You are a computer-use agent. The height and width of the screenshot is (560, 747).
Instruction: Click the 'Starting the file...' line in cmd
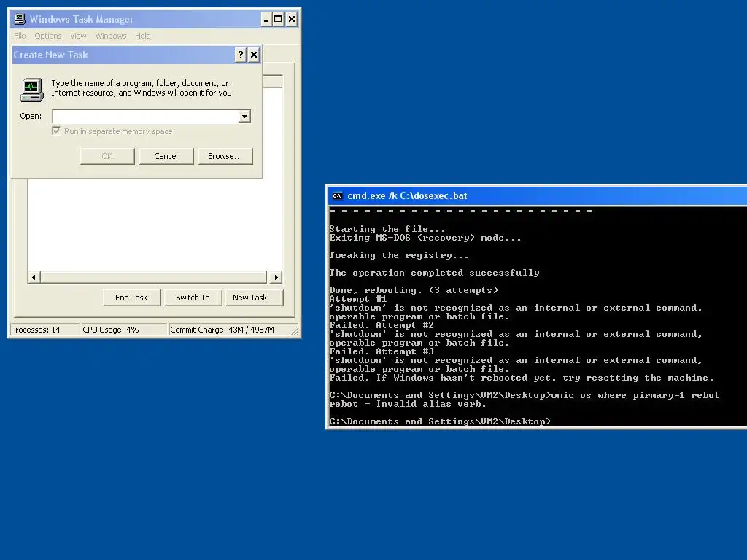[387, 229]
